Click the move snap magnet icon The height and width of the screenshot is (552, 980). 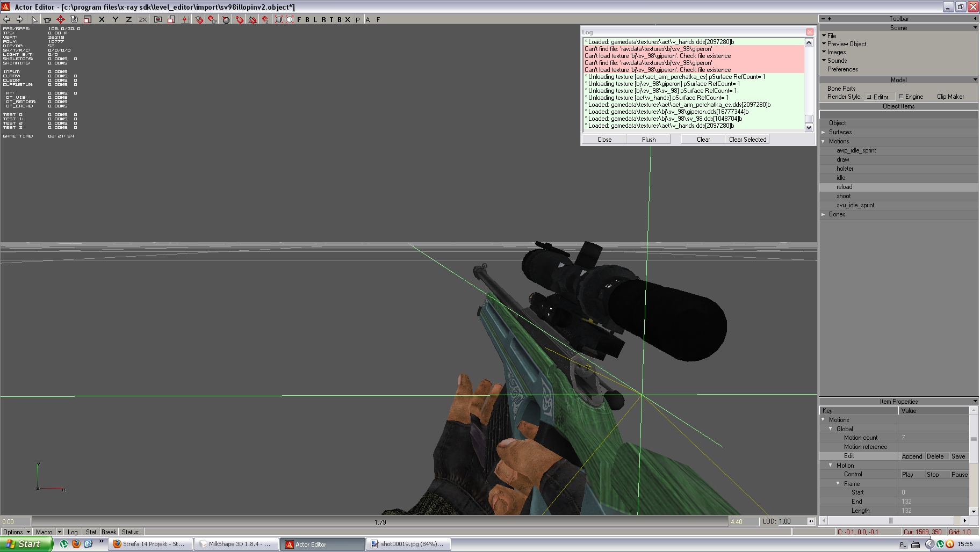coord(265,19)
